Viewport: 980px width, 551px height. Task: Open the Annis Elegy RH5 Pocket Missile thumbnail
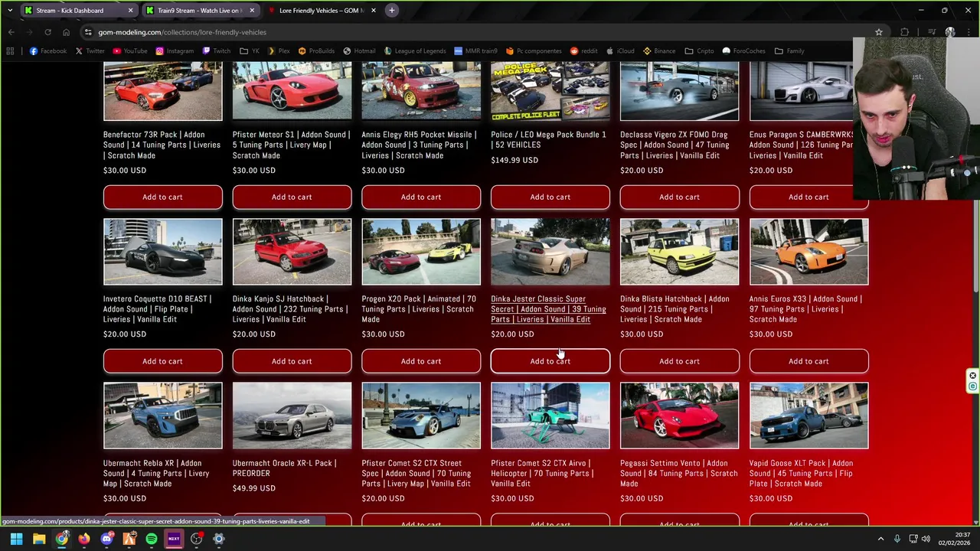(421, 91)
